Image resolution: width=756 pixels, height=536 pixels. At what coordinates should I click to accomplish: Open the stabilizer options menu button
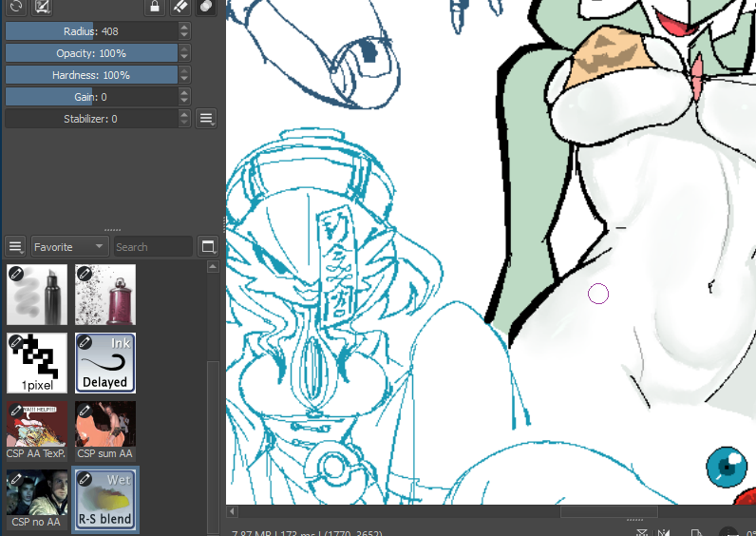(206, 119)
